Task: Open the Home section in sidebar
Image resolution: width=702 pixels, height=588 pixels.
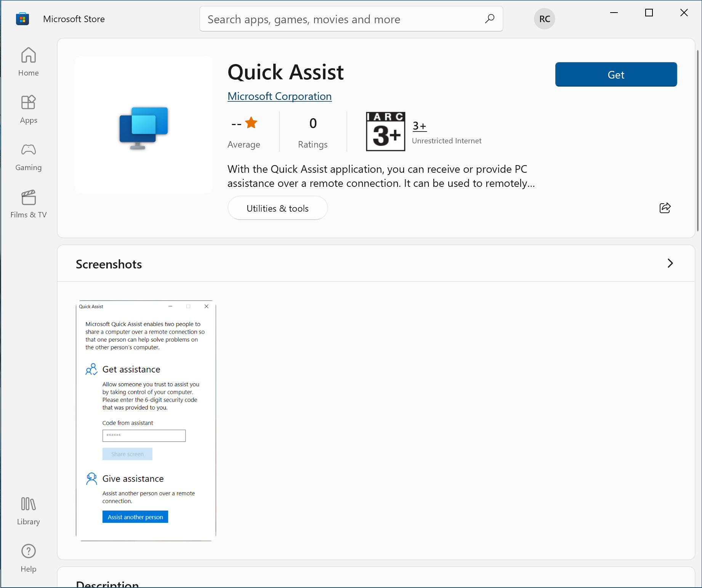Action: (x=29, y=62)
